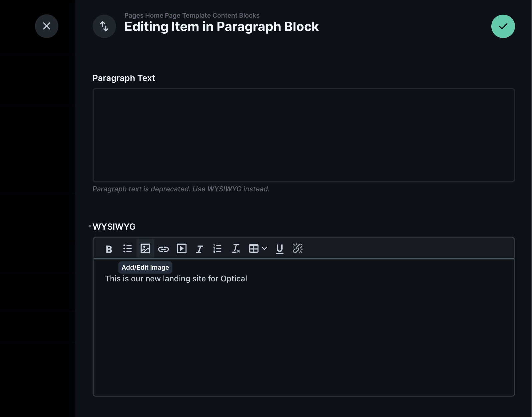Toggle bold formatting in WYSIWYG toolbar
This screenshot has width=532, height=417.
click(109, 249)
